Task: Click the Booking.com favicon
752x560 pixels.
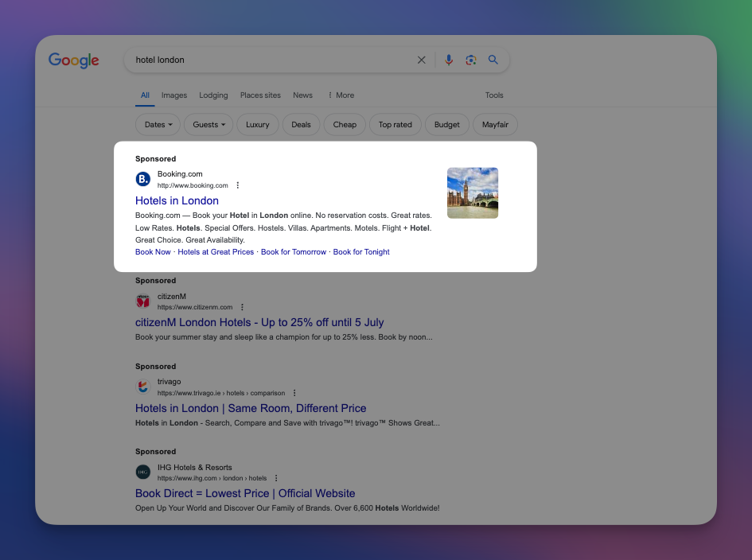Action: tap(143, 179)
